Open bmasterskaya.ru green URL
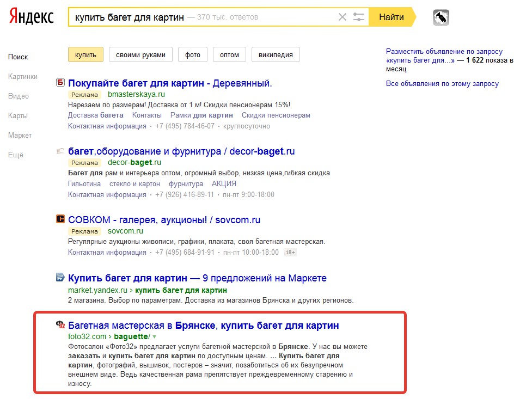The image size is (532, 399). pyautogui.click(x=136, y=94)
